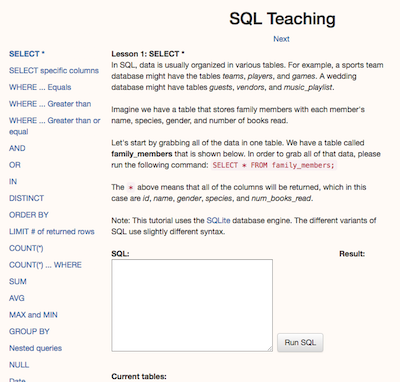Select the GROUP BY lesson

(29, 332)
